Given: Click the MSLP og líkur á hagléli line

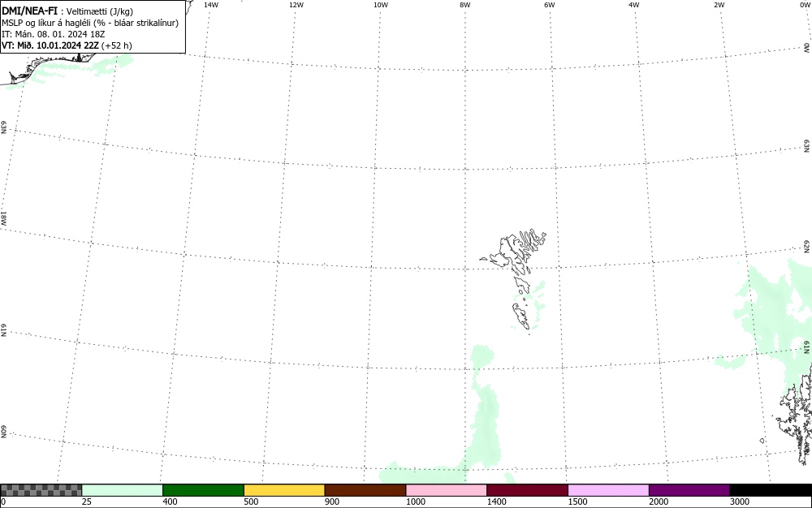Looking at the screenshot, I should click(90, 23).
